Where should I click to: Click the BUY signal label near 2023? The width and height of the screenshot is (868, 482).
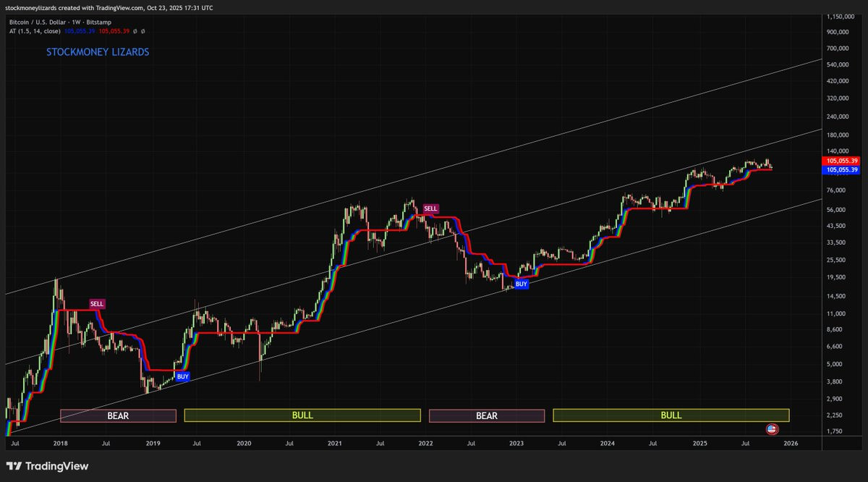point(522,284)
